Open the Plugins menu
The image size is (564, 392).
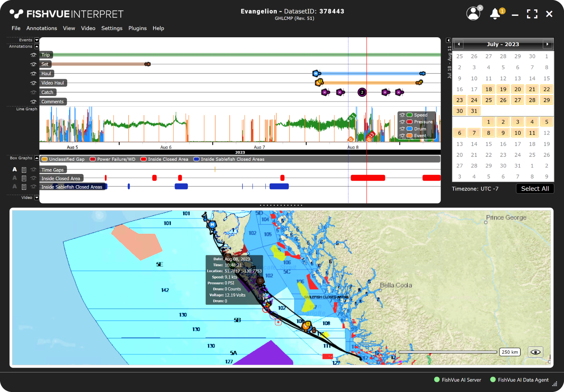coord(137,28)
